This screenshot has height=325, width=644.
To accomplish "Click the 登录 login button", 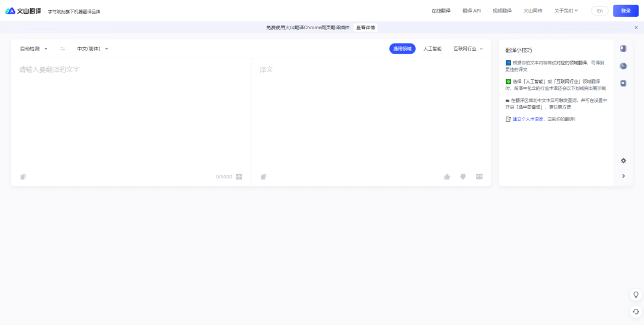I will click(626, 11).
